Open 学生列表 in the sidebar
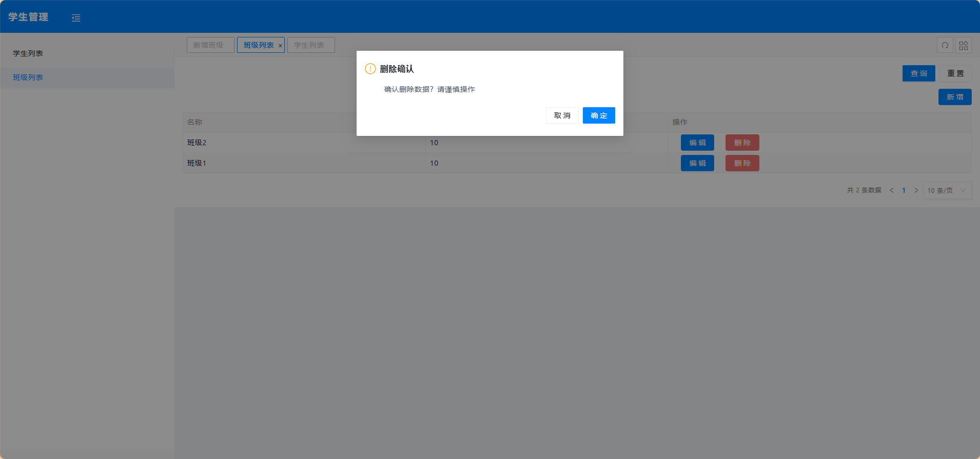This screenshot has height=459, width=980. point(28,53)
